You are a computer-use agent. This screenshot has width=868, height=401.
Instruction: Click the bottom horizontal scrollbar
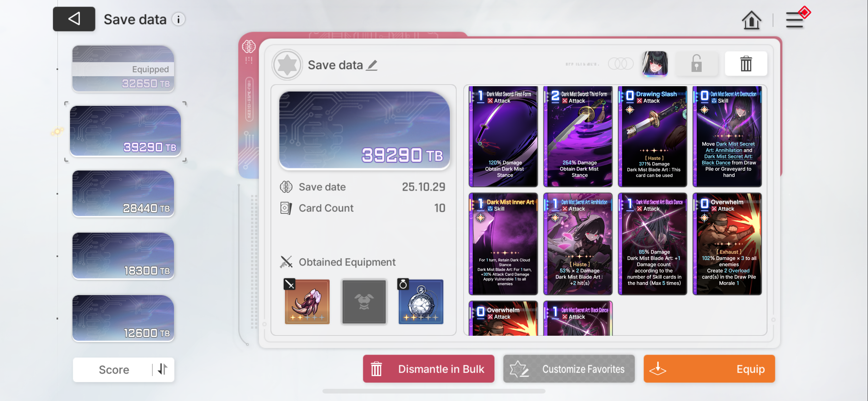[434, 391]
